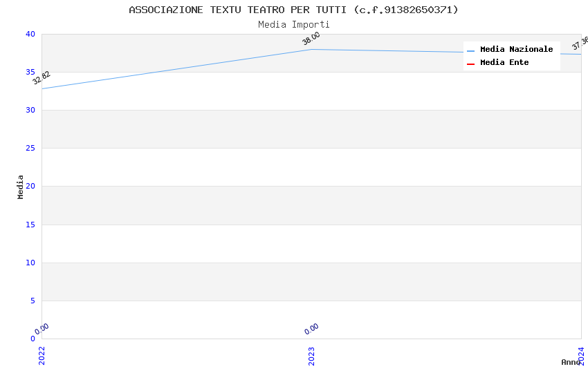This screenshot has height=380, width=588.
Task: Click the 2024 x-axis year label
Action: click(x=581, y=356)
